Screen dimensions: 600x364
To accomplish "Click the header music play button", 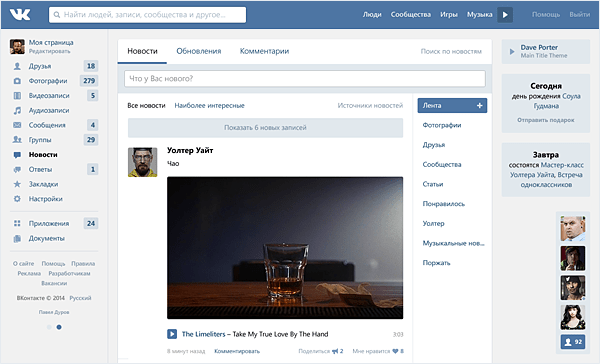I will click(505, 15).
